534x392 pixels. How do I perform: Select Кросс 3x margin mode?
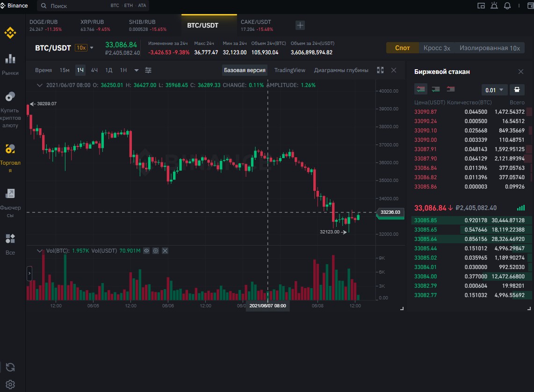pyautogui.click(x=437, y=48)
